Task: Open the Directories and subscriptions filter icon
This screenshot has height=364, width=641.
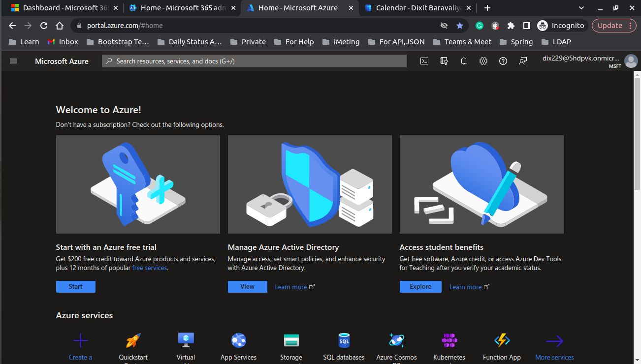Action: (x=444, y=61)
